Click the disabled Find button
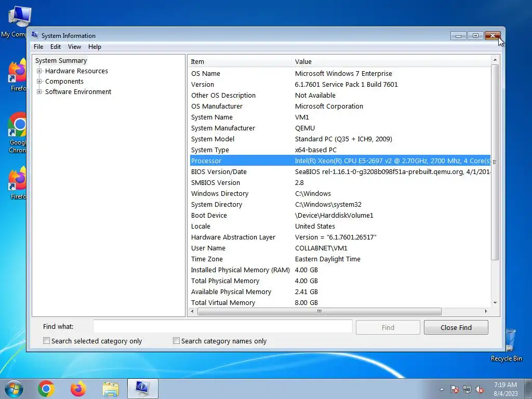532x399 pixels. (388, 327)
